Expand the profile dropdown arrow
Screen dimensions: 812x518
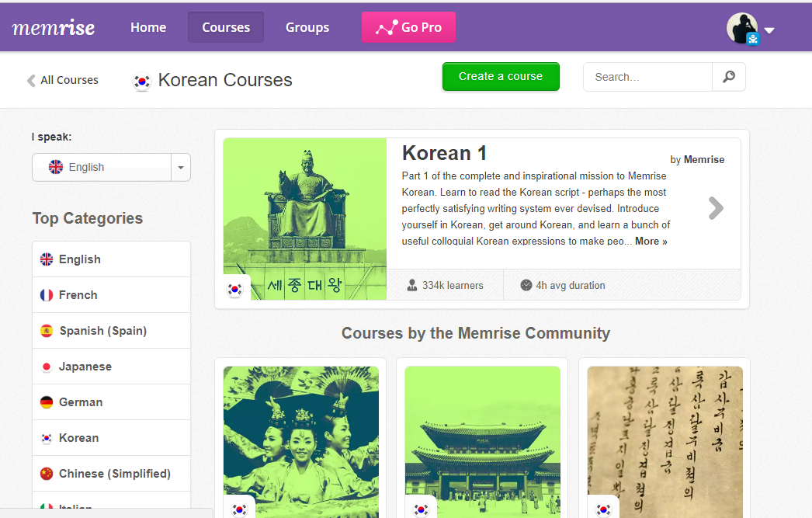(769, 30)
